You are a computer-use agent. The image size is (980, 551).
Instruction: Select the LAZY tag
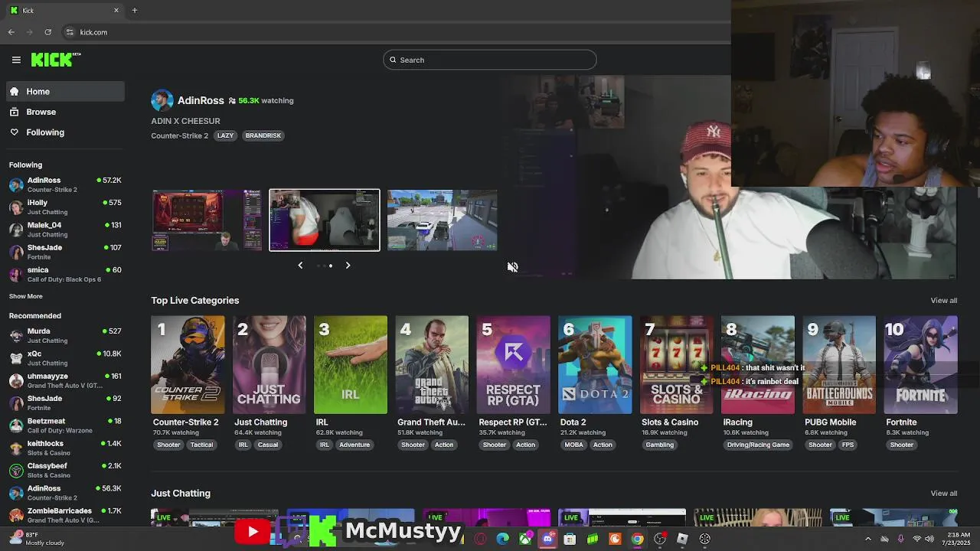pyautogui.click(x=225, y=135)
